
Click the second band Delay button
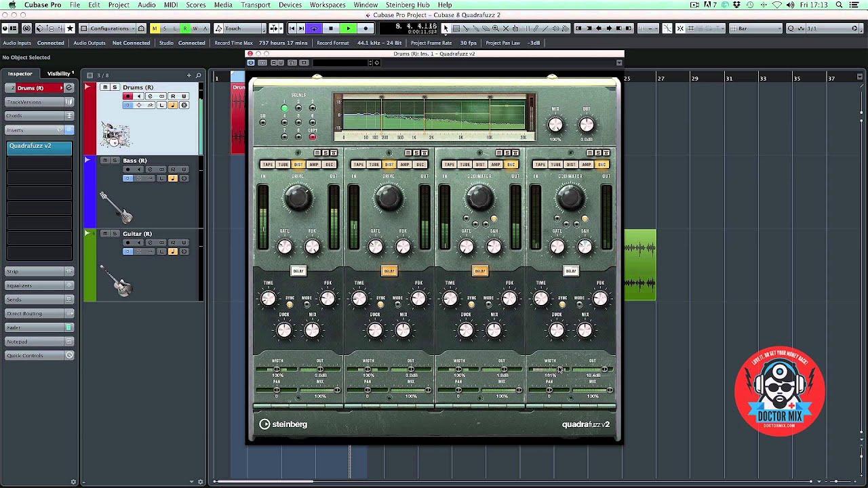click(x=389, y=271)
